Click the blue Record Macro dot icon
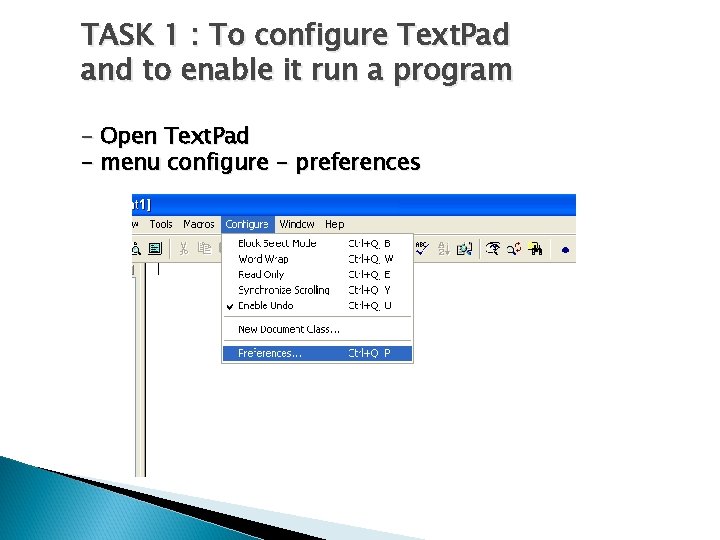The height and width of the screenshot is (540, 720). (x=565, y=250)
